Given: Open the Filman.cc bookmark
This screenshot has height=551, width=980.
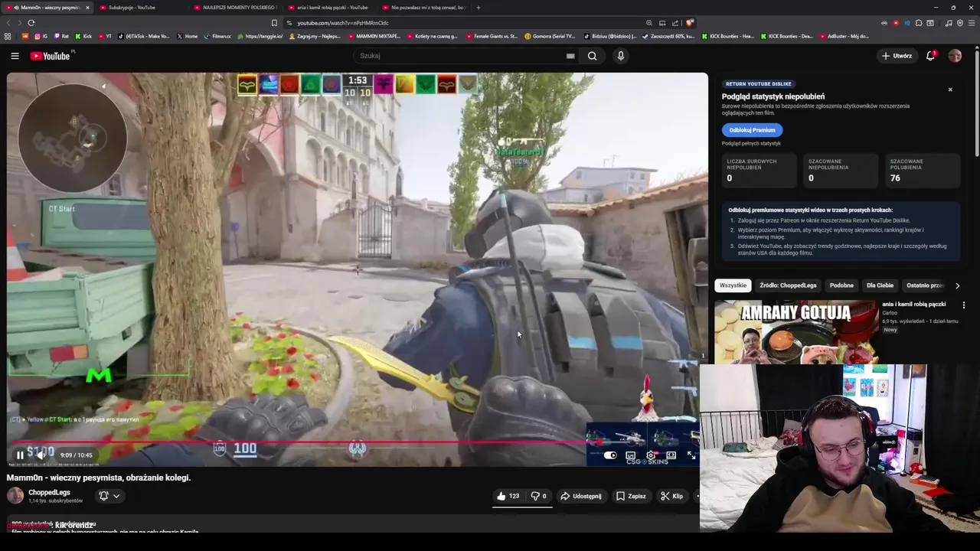Looking at the screenshot, I should click(x=217, y=36).
